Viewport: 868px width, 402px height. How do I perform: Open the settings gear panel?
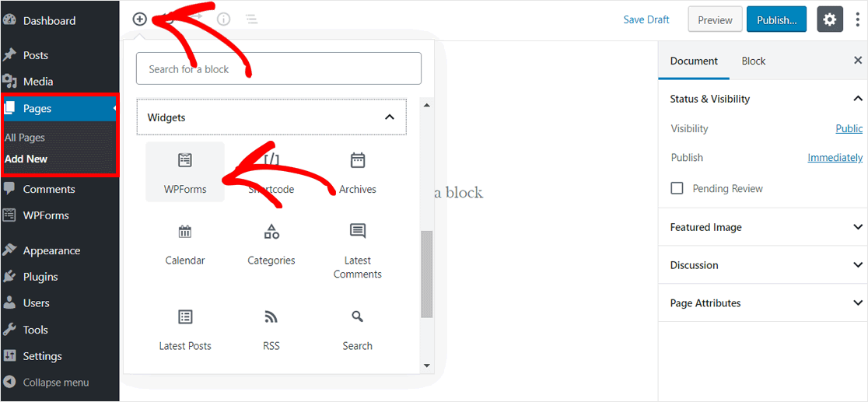coord(829,20)
